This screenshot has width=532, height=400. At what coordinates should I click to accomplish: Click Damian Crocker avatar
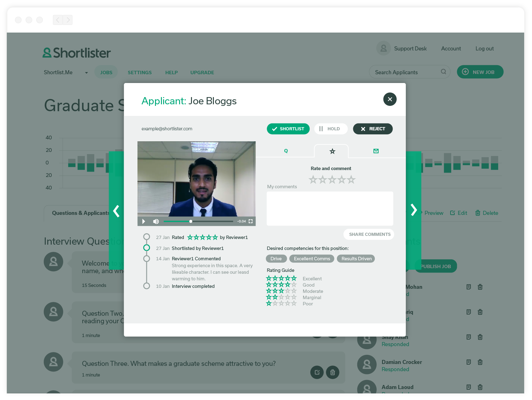[x=367, y=365]
